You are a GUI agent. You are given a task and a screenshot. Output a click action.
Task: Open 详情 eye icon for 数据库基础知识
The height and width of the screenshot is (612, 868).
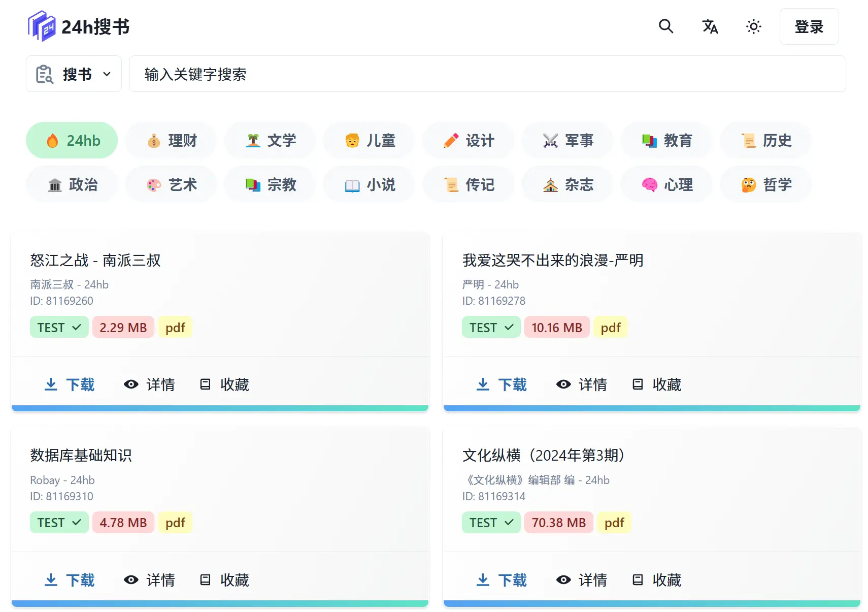click(131, 579)
